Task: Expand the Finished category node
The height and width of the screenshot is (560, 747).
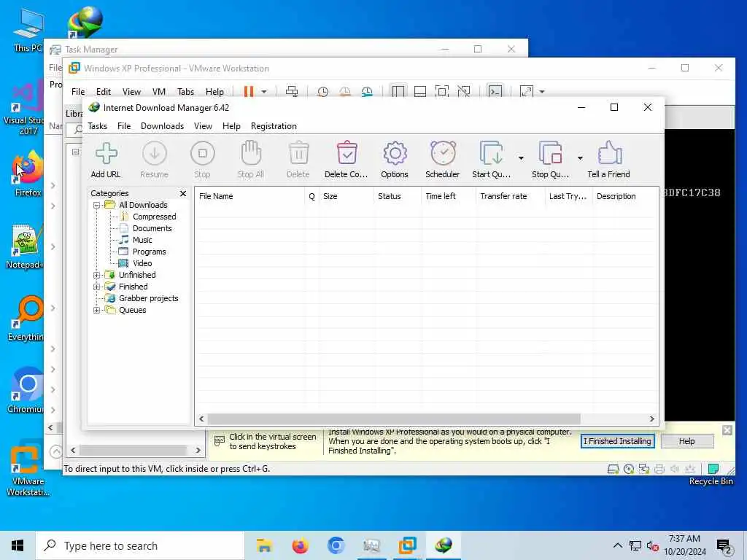Action: tap(97, 287)
